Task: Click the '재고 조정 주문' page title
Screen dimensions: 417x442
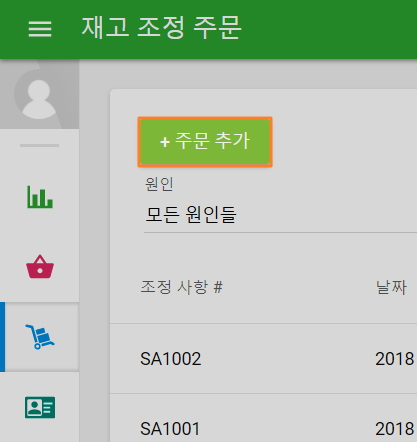Action: (161, 28)
